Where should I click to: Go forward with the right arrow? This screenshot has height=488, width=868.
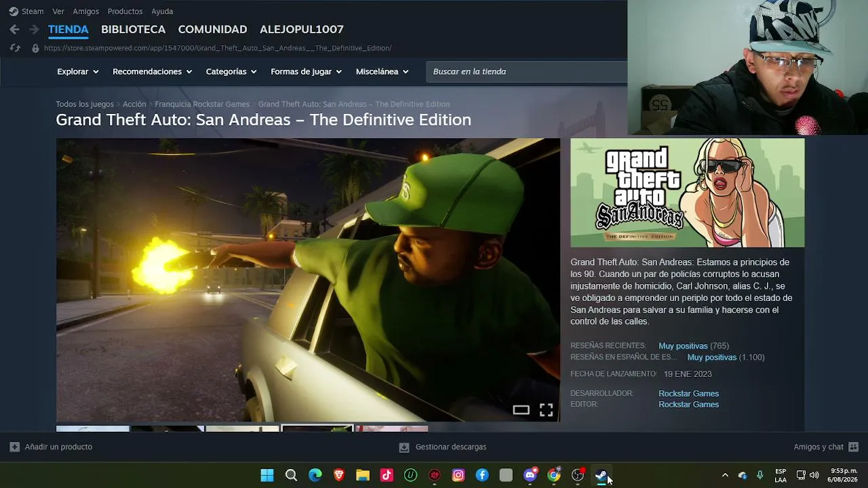(34, 30)
